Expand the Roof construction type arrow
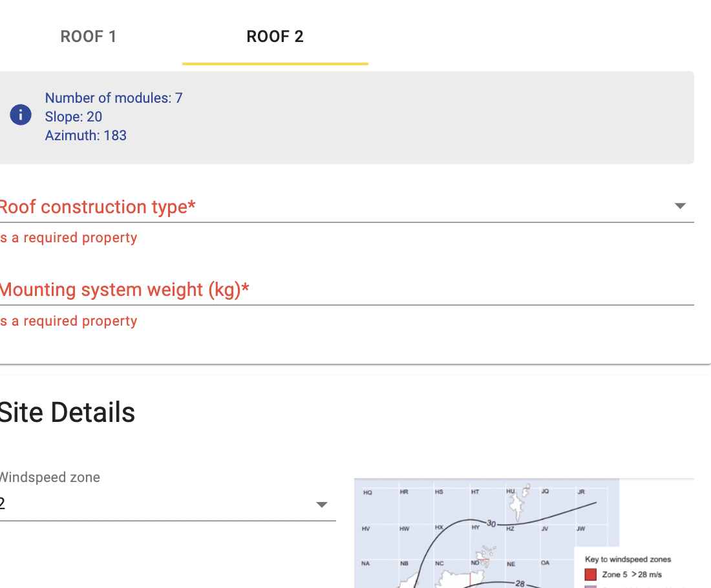Screen dimensions: 711x588 (680, 206)
